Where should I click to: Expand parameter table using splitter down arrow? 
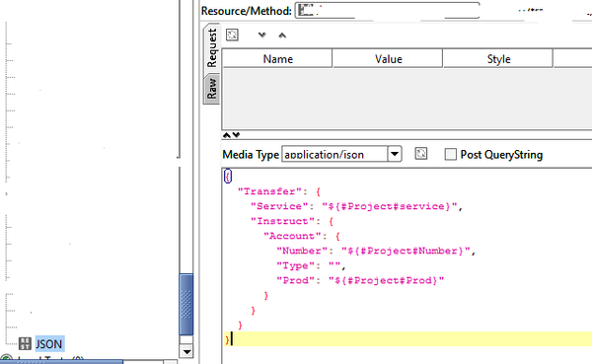pos(236,135)
